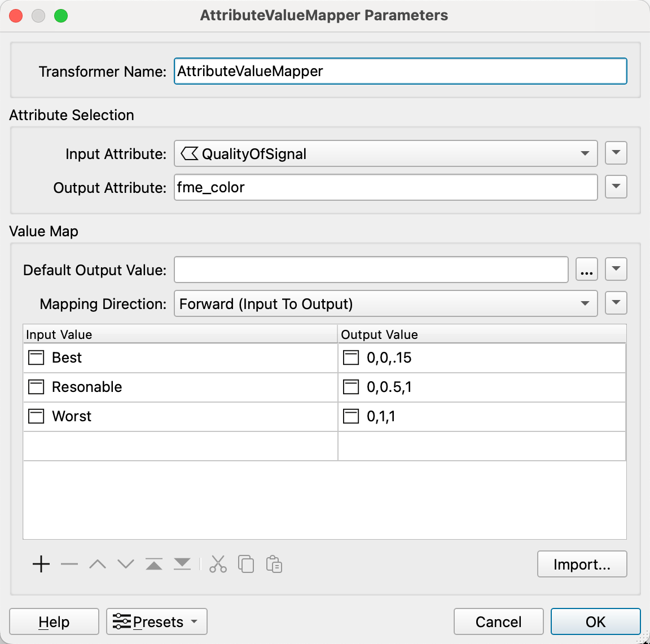Image resolution: width=650 pixels, height=644 pixels.
Task: Click the empty output value cell below 0,1,1
Action: [x=482, y=446]
